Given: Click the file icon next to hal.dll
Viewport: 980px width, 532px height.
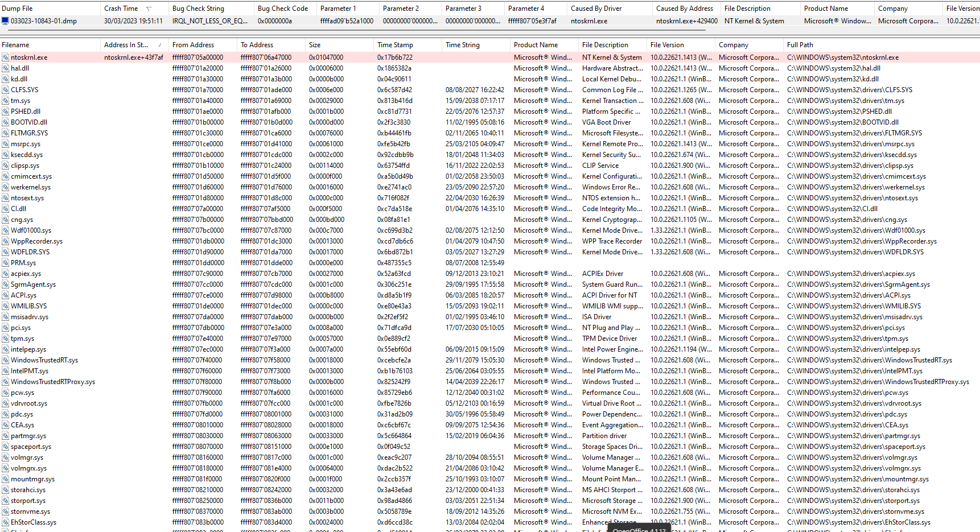Looking at the screenshot, I should (5, 68).
